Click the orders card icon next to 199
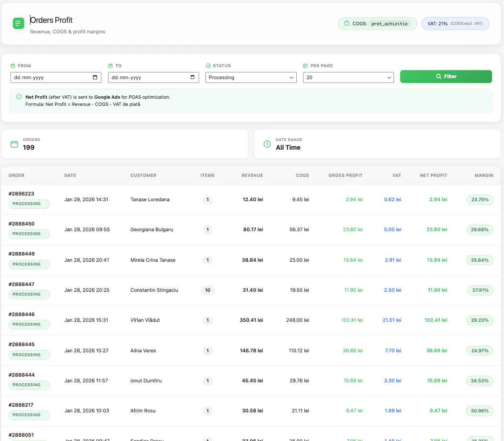This screenshot has height=441, width=504. [x=14, y=144]
